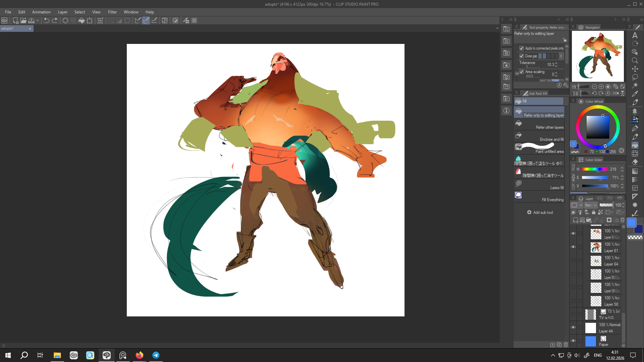Select the Zoom magnifier tool
This screenshot has width=644, height=362.
tap(635, 61)
